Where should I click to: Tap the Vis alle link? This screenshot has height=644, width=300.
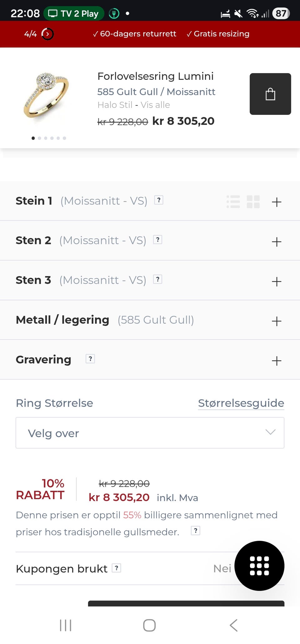(x=155, y=105)
